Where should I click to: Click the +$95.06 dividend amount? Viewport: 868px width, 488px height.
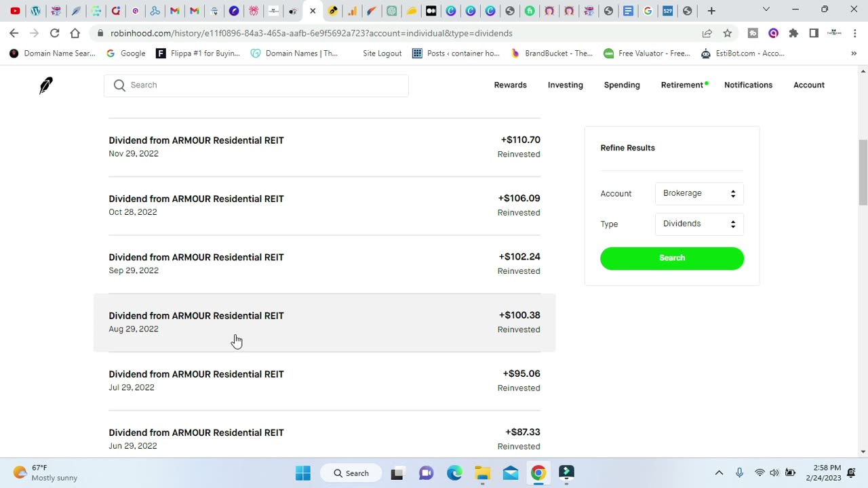(521, 373)
